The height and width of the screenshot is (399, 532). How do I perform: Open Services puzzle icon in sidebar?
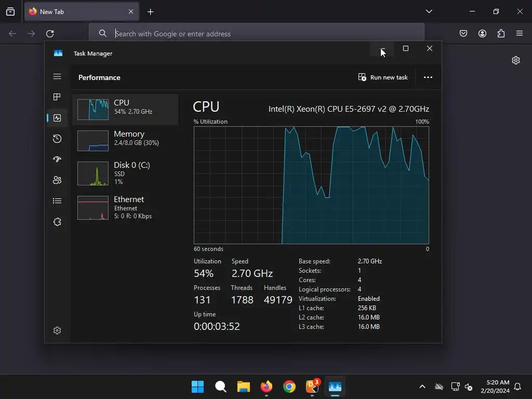57,222
